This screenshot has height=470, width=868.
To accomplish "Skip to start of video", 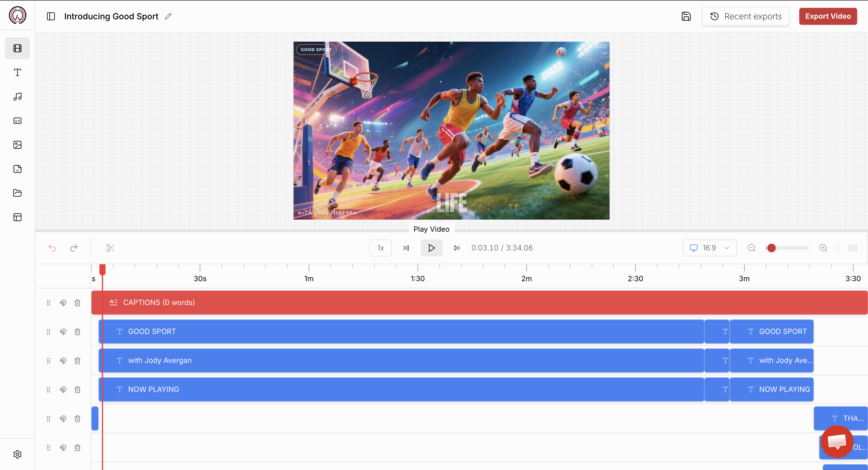I will [x=406, y=248].
